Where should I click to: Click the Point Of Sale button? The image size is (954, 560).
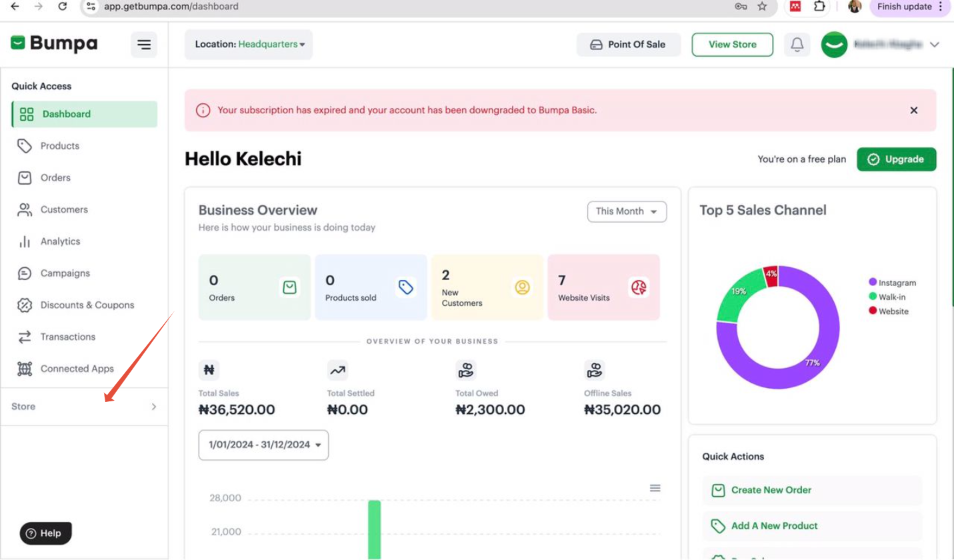629,45
